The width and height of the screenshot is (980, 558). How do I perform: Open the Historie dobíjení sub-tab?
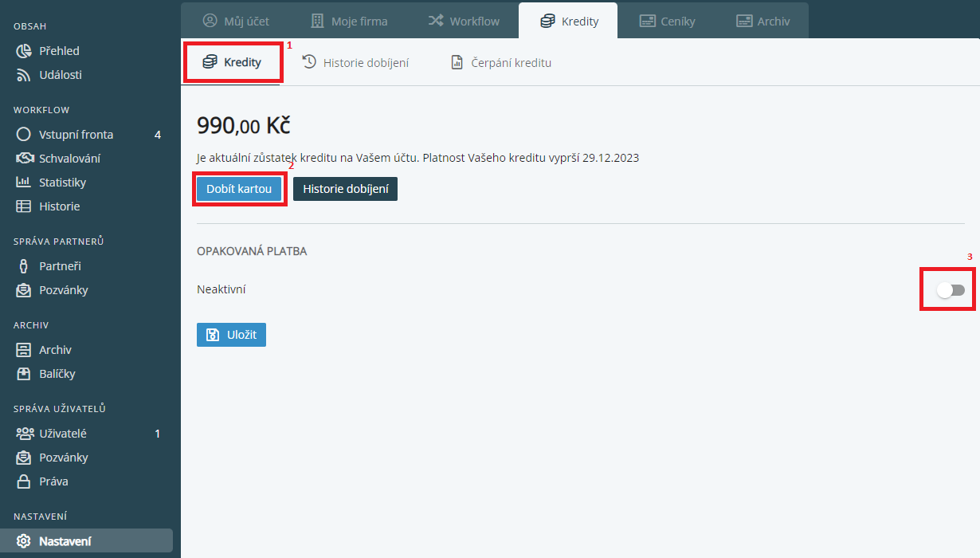[x=355, y=62]
